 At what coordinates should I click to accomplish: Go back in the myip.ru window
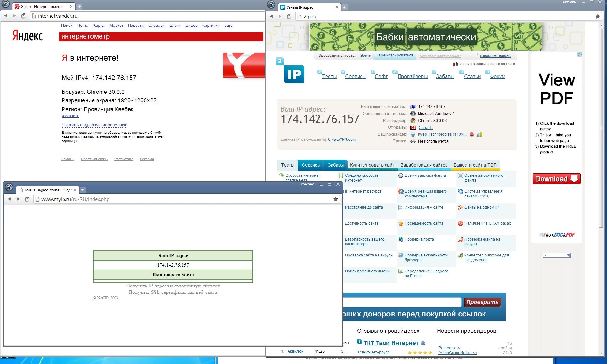point(9,199)
